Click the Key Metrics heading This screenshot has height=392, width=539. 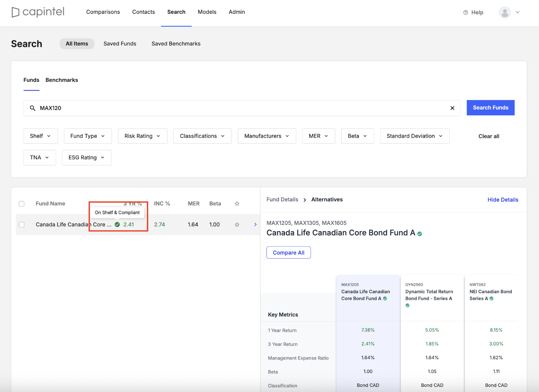283,315
